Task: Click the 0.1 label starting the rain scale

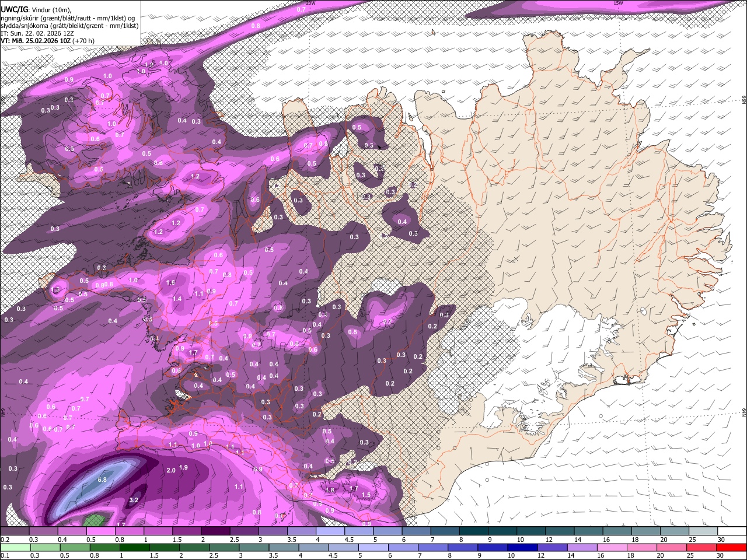Action: [x=5, y=555]
